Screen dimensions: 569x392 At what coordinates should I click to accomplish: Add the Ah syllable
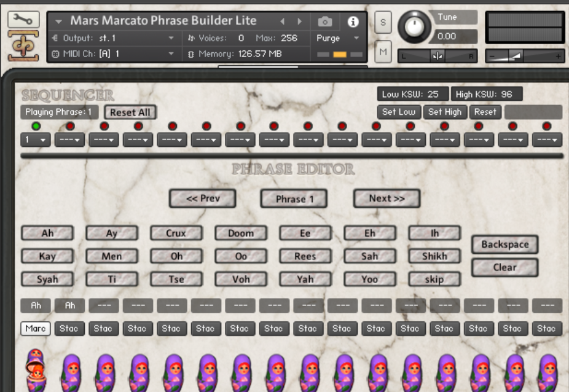[47, 233]
